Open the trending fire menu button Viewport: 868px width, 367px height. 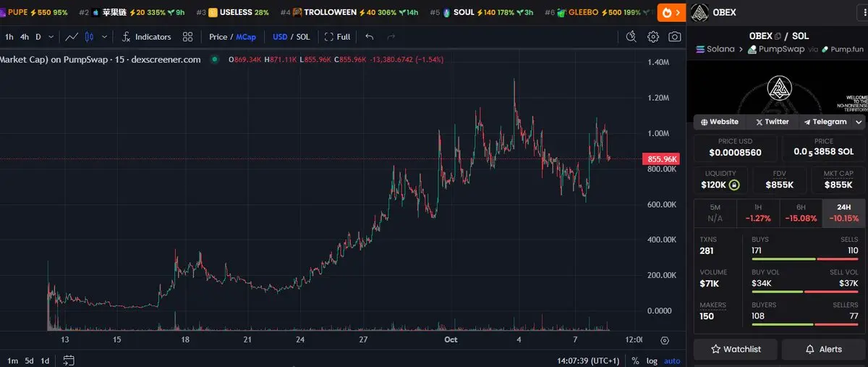671,12
